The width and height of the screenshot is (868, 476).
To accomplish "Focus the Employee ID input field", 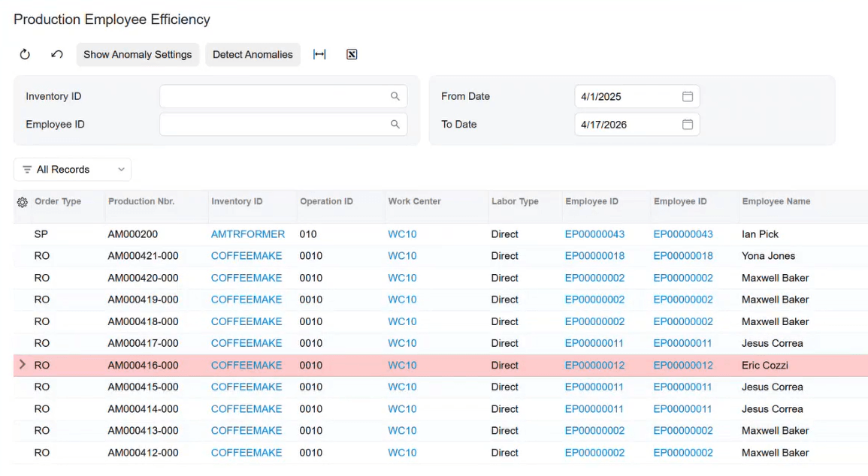I will 283,125.
